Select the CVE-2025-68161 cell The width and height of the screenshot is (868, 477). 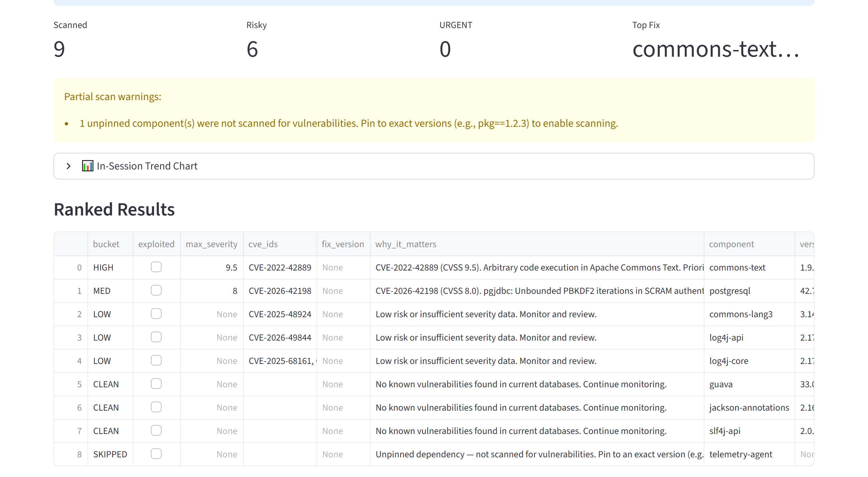tap(280, 361)
